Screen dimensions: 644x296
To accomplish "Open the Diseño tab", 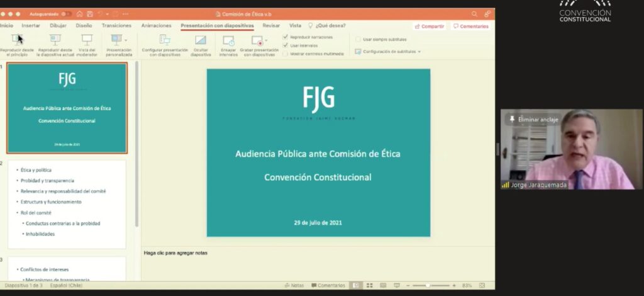I will click(84, 25).
